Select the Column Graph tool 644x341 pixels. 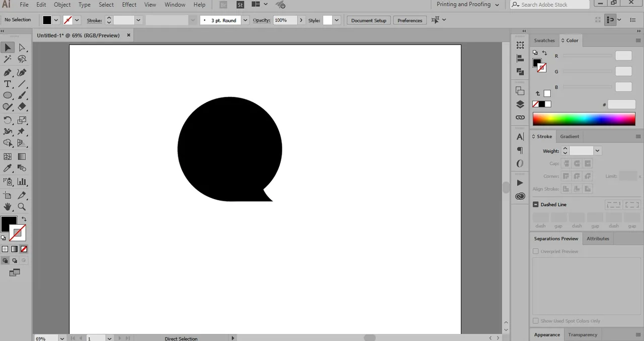[x=22, y=182]
